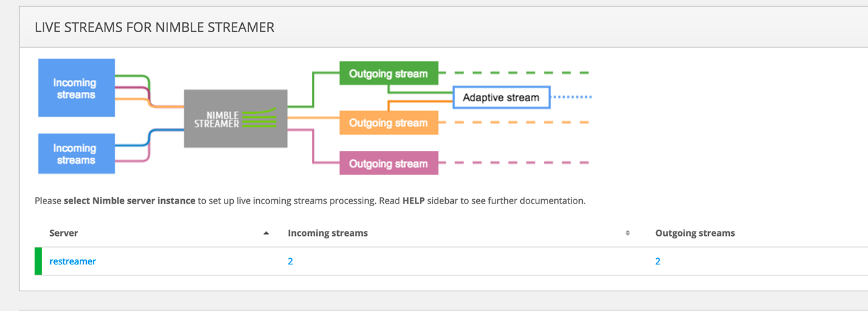This screenshot has width=868, height=311.
Task: Click the HELP word in instructions
Action: (414, 201)
